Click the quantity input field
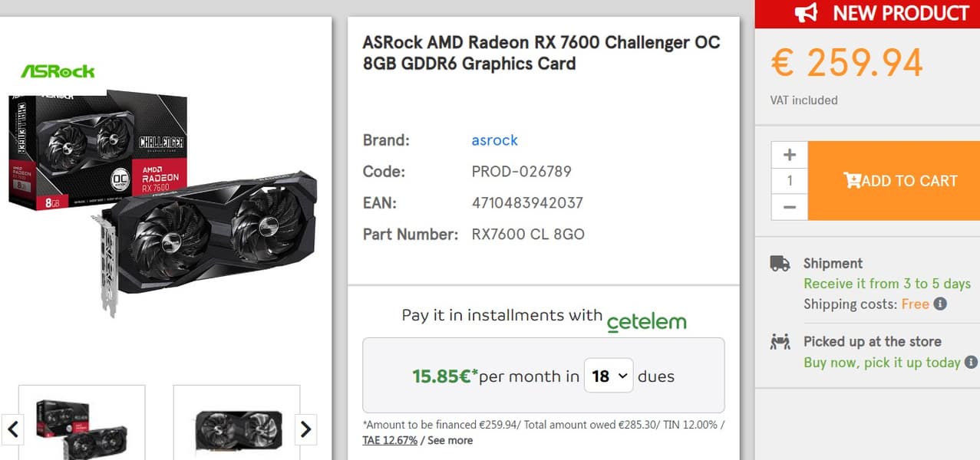The width and height of the screenshot is (980, 460). 790,181
